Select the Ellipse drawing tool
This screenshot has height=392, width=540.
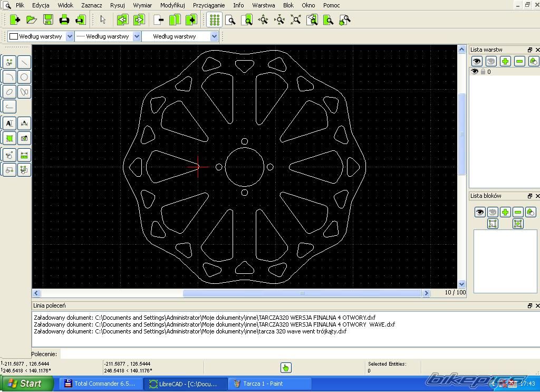(x=9, y=92)
